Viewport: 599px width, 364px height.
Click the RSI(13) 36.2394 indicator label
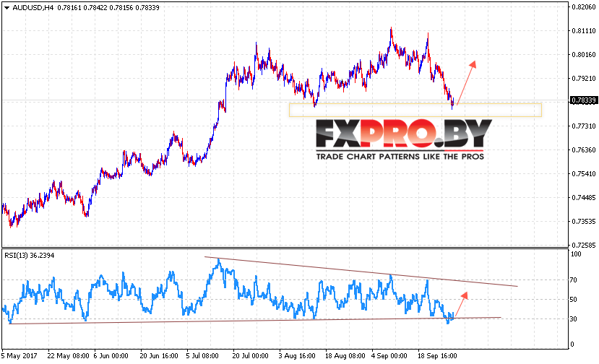(x=30, y=256)
